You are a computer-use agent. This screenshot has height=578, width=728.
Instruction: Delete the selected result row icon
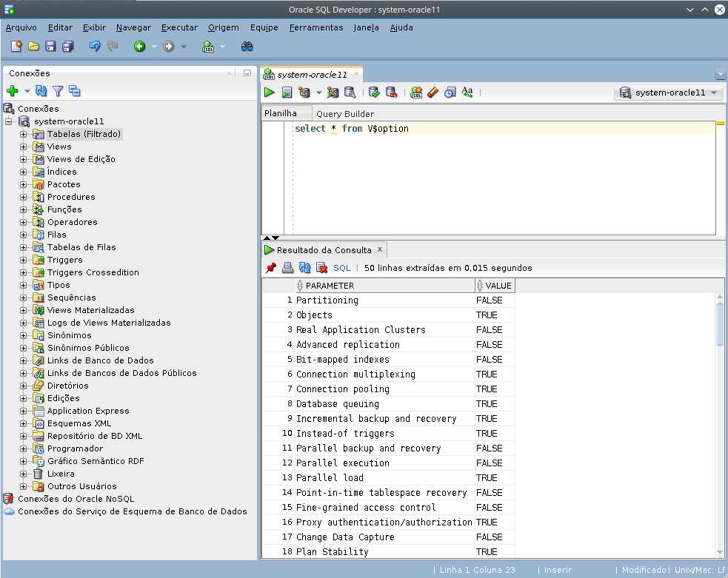(321, 268)
